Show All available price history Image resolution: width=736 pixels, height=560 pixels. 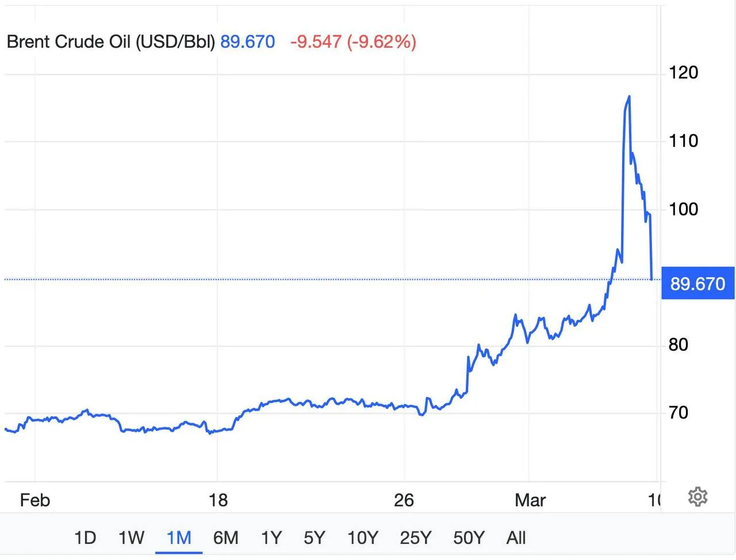[516, 538]
